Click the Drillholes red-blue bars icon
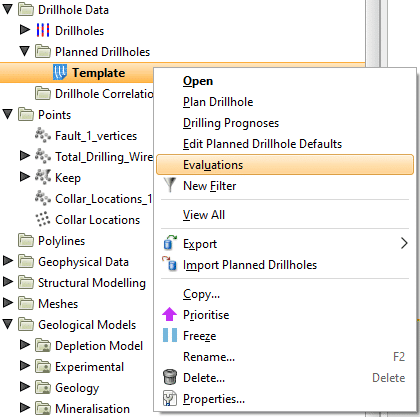 43,30
